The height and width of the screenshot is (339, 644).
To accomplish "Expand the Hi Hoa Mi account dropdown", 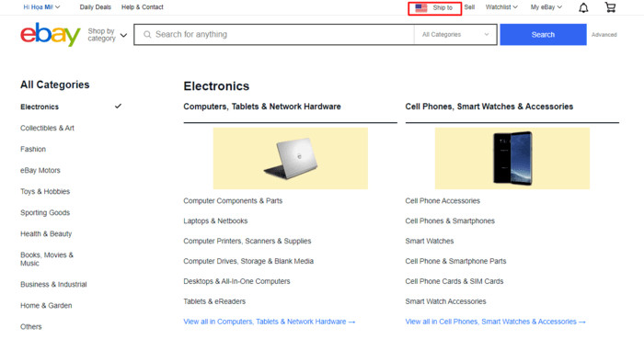I will (x=41, y=7).
